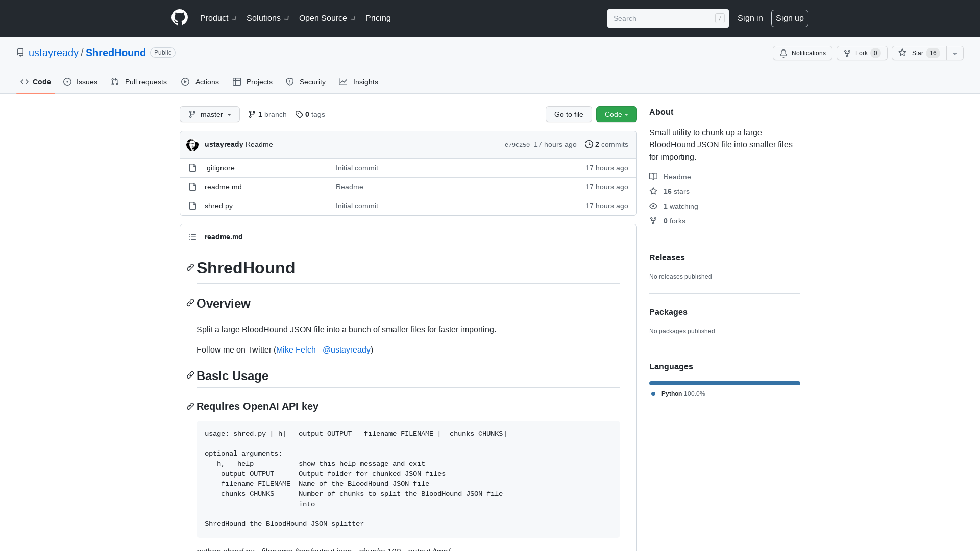The image size is (980, 551).
Task: Click the anchor icon beside Requires OpenAI API key
Action: tap(190, 406)
